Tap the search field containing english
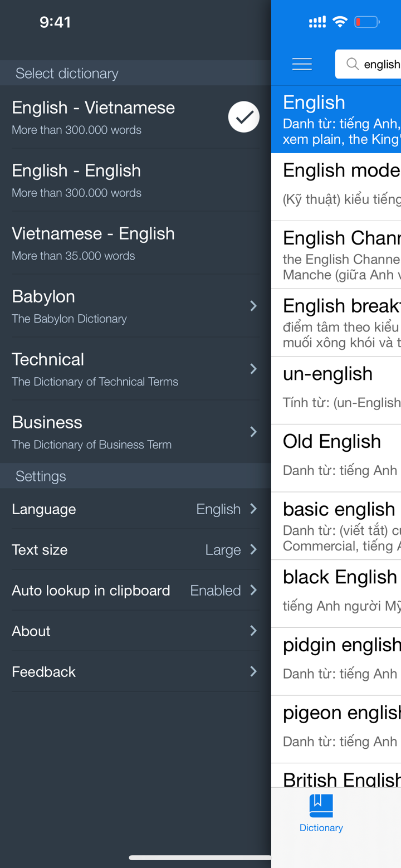The width and height of the screenshot is (401, 868). (382, 64)
